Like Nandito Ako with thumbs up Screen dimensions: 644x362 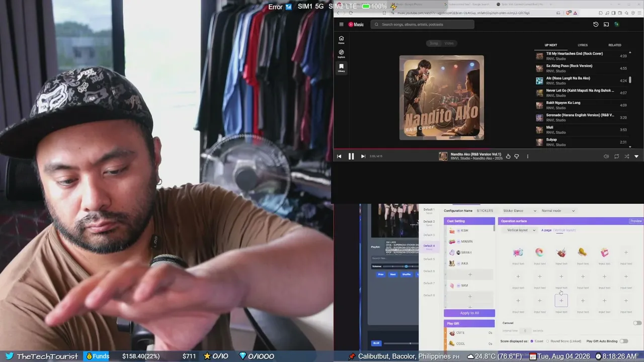tap(508, 156)
